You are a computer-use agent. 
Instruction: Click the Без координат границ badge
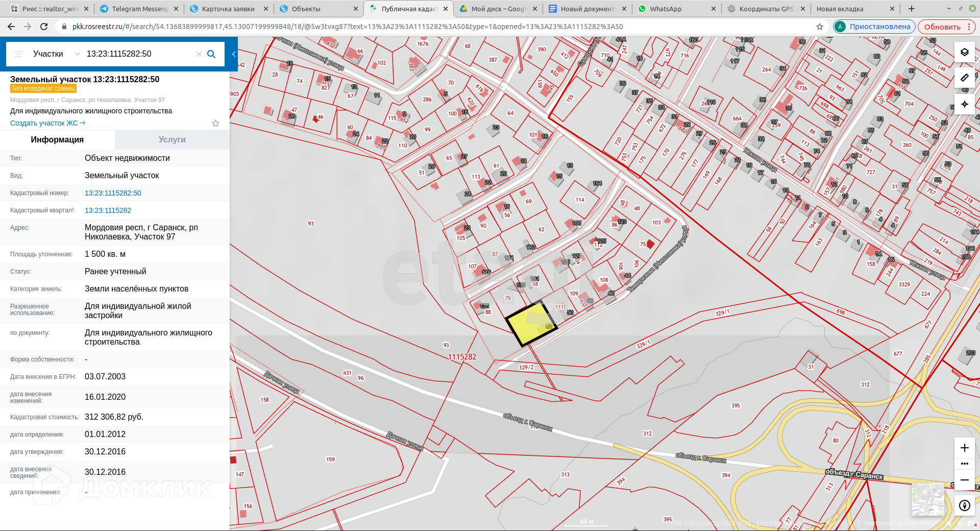click(43, 88)
